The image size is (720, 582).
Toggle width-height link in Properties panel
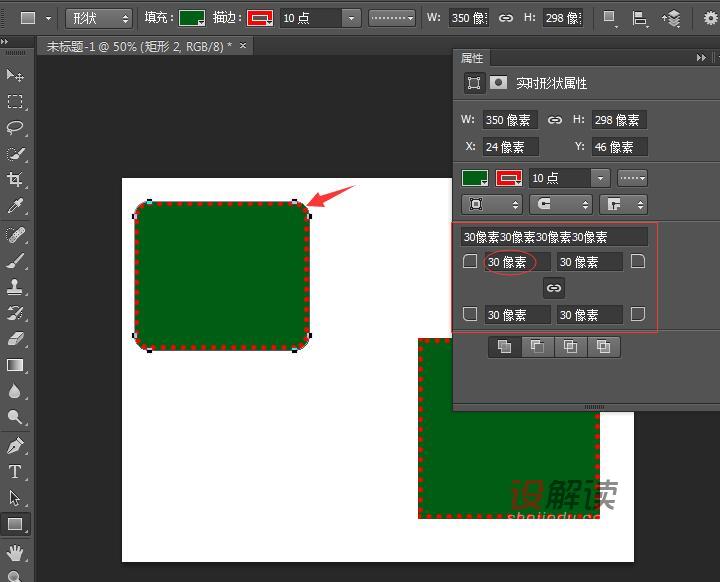click(x=555, y=120)
